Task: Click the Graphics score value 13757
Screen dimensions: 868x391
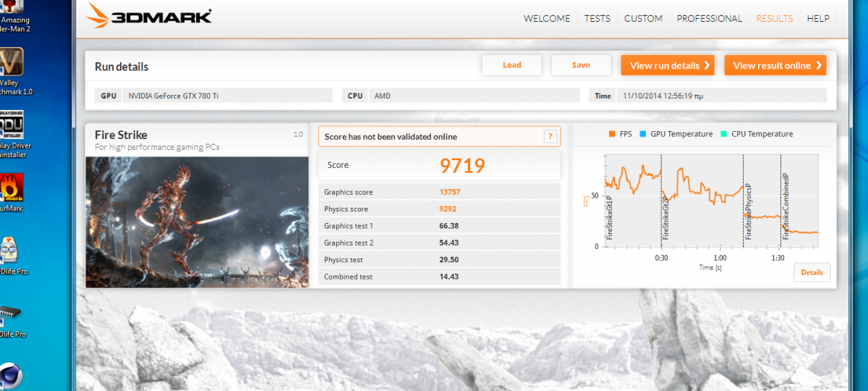Action: pos(450,192)
